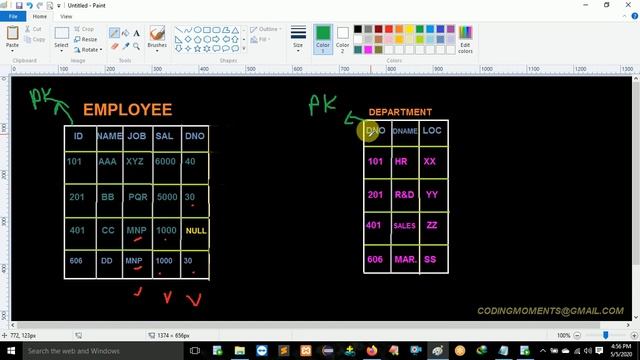This screenshot has width=640, height=360.
Task: Choose the Rounded rectangle shape
Action: (x=216, y=30)
